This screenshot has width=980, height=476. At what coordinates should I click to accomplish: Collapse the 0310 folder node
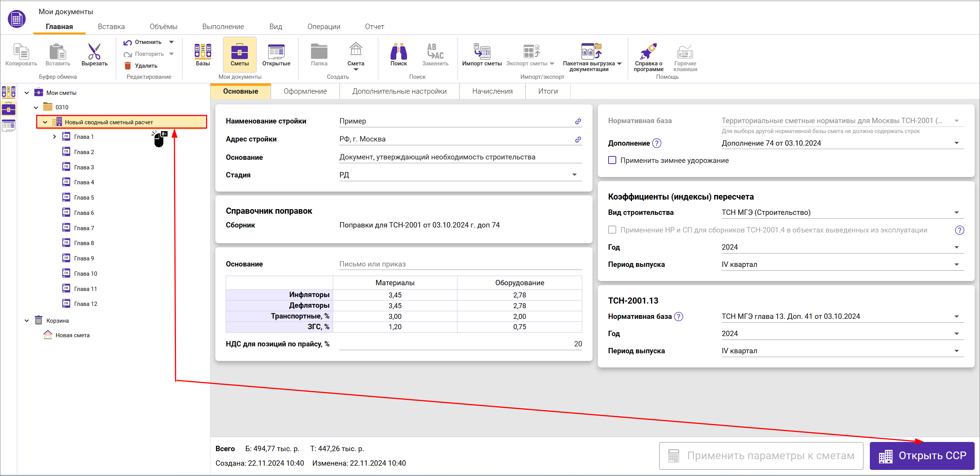[36, 107]
